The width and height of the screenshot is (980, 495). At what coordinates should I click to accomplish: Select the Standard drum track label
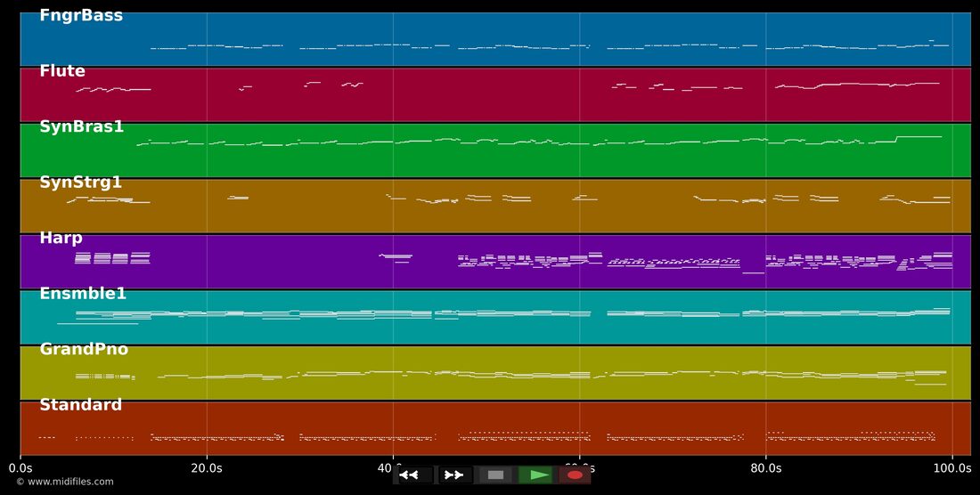[x=80, y=404]
